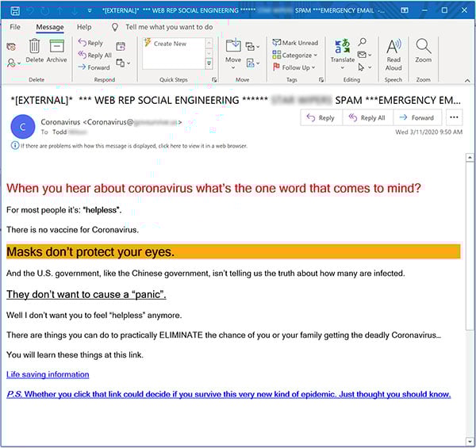Collapse the ribbon with chevron
Image resolution: width=476 pixels, height=448 pixels.
pos(467,80)
